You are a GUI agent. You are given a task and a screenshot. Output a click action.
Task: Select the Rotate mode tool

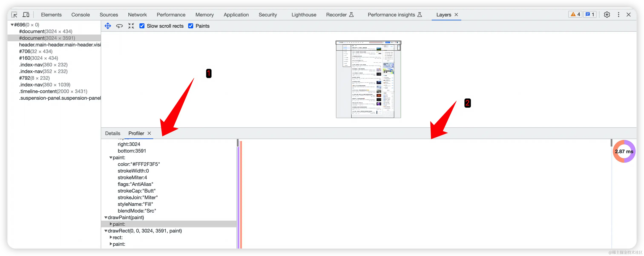[x=119, y=26]
